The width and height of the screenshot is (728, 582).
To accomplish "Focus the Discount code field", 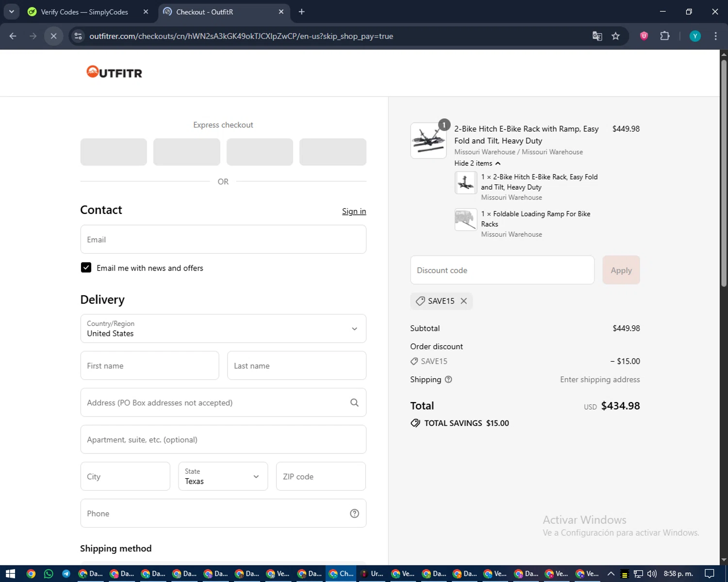I will click(x=502, y=270).
